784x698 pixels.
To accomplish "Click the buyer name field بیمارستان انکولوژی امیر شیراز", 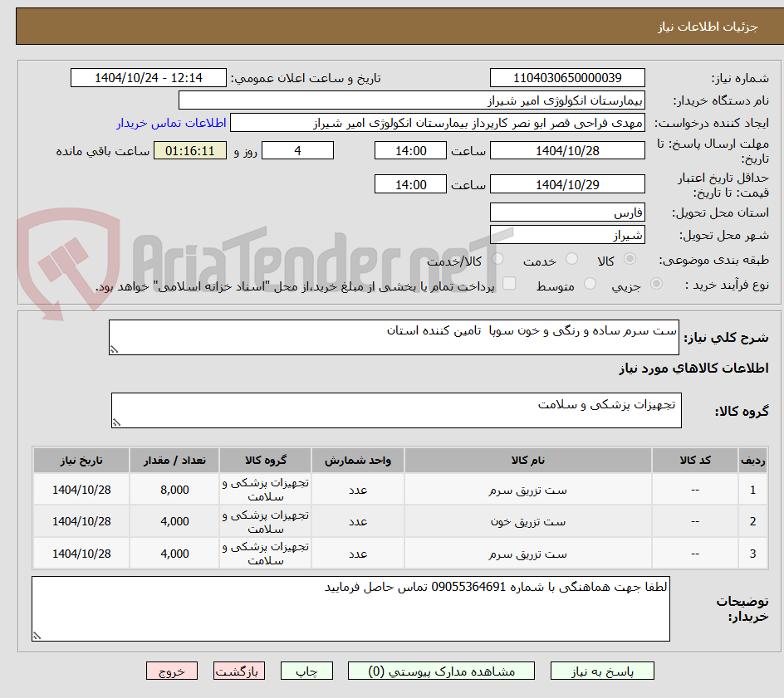I will pyautogui.click(x=411, y=100).
